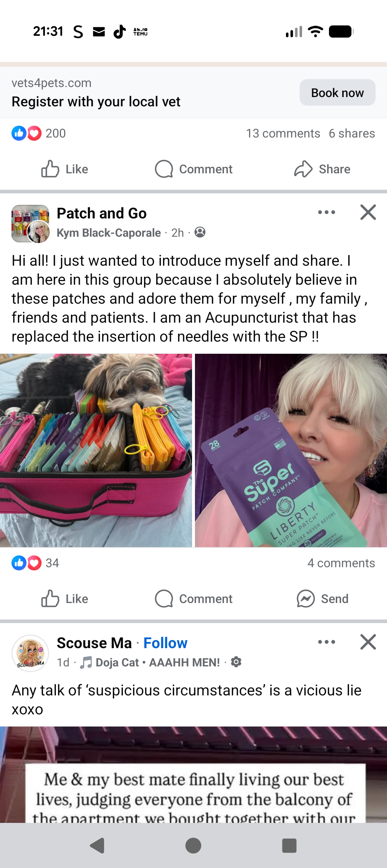The image size is (387, 868).
Task: Like the vets4pets ad post
Action: point(64,169)
